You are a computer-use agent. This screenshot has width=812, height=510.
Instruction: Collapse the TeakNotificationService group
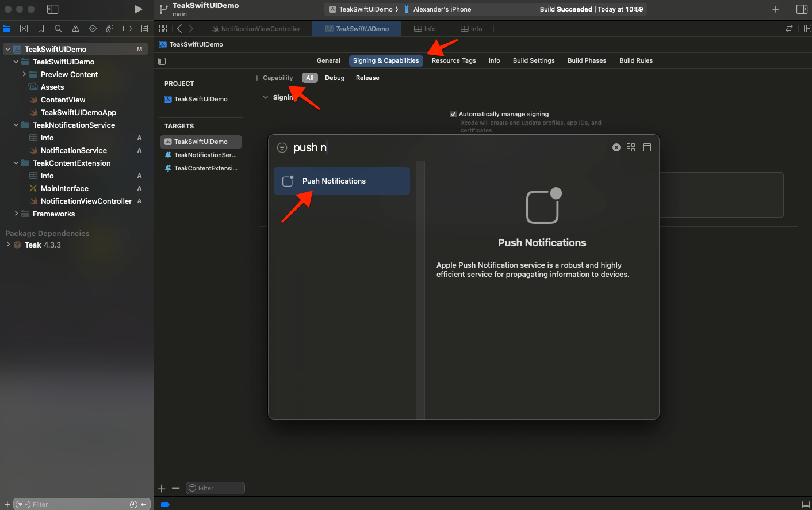click(16, 125)
